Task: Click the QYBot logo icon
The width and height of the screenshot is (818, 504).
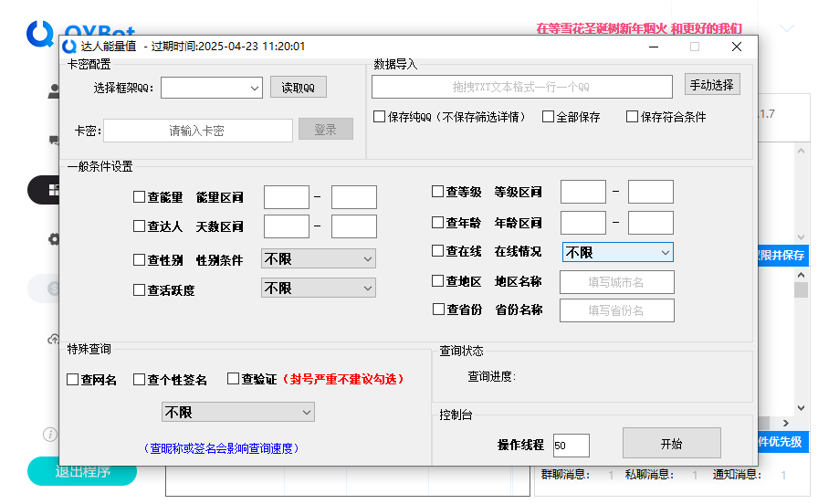Action: point(40,32)
